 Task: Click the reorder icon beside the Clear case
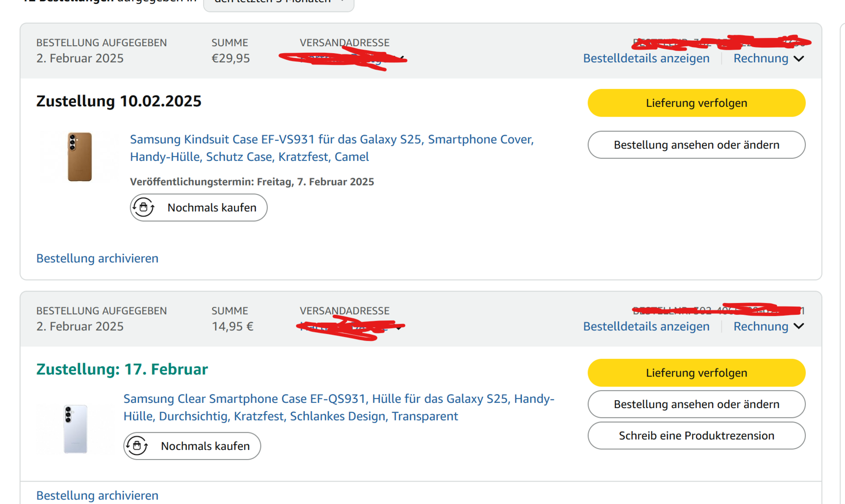pos(137,446)
